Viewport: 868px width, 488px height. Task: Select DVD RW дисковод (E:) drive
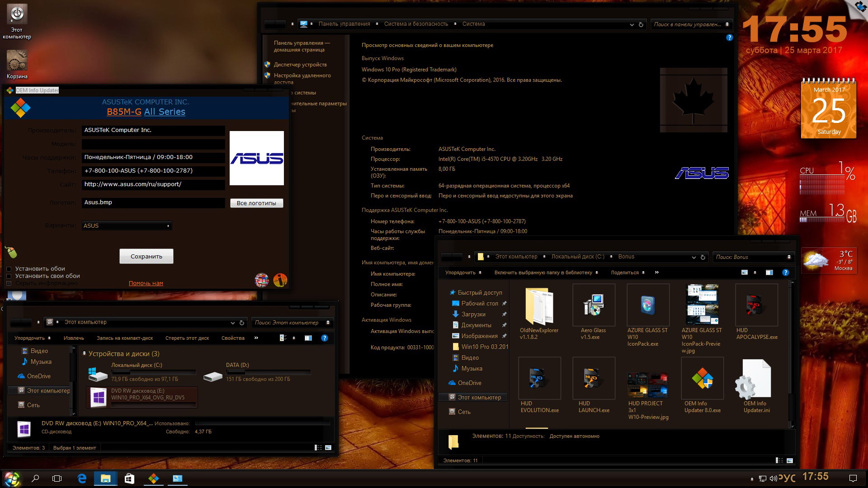point(142,397)
